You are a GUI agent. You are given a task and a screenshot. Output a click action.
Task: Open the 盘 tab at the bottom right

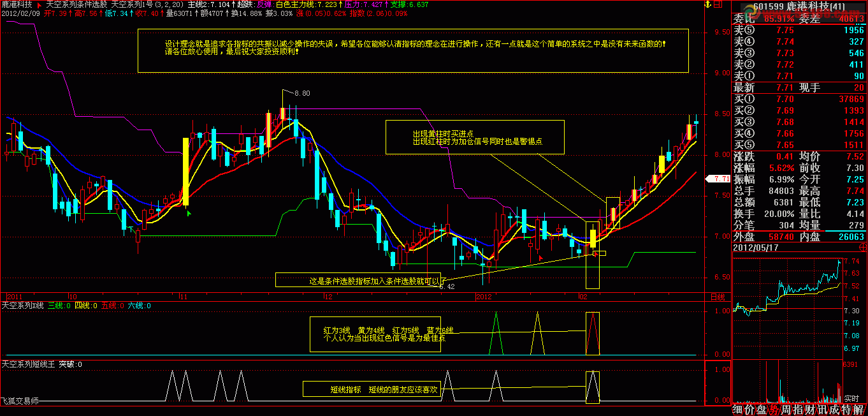(x=760, y=410)
